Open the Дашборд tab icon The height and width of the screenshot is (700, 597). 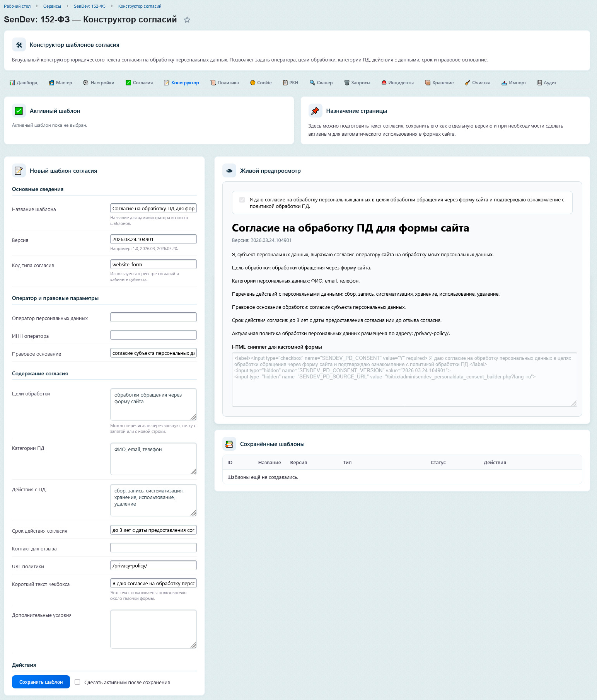[x=12, y=83]
